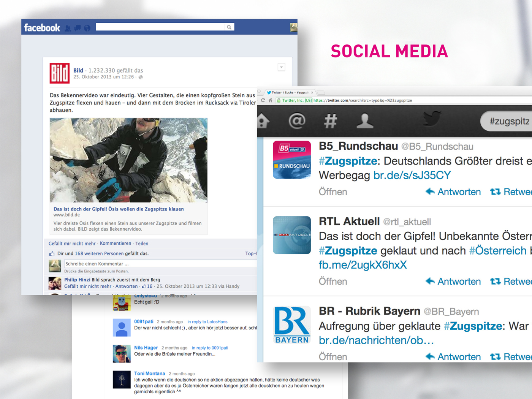Click 'Antworten' on the B5_Rundschau tweet
Viewport: 532px width, 399px height.
click(x=453, y=192)
